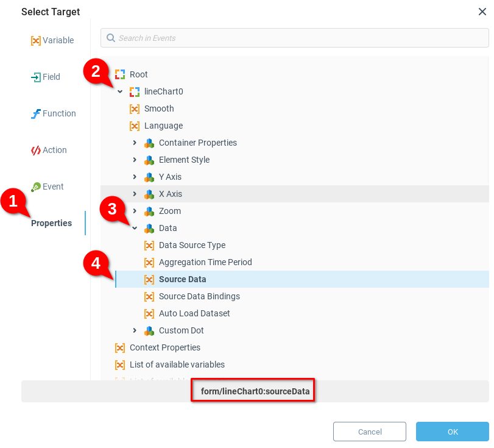Collapse the Data group chevron
The width and height of the screenshot is (494, 448).
coord(135,228)
